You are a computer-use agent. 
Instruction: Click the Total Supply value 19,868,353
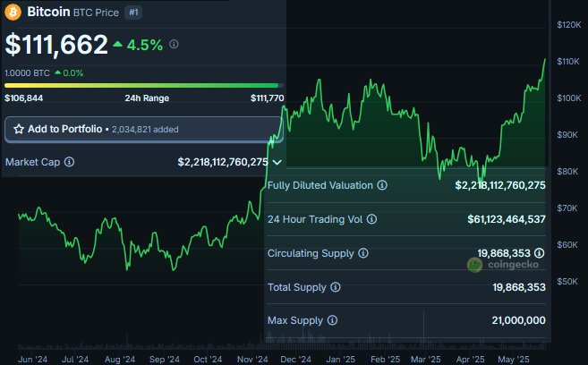pos(519,287)
